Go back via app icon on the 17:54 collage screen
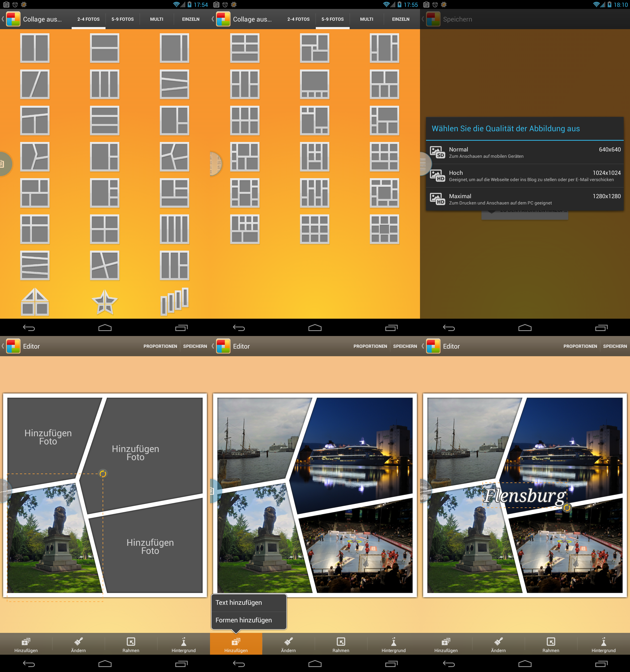Viewport: 630px width, 672px height. (13, 19)
